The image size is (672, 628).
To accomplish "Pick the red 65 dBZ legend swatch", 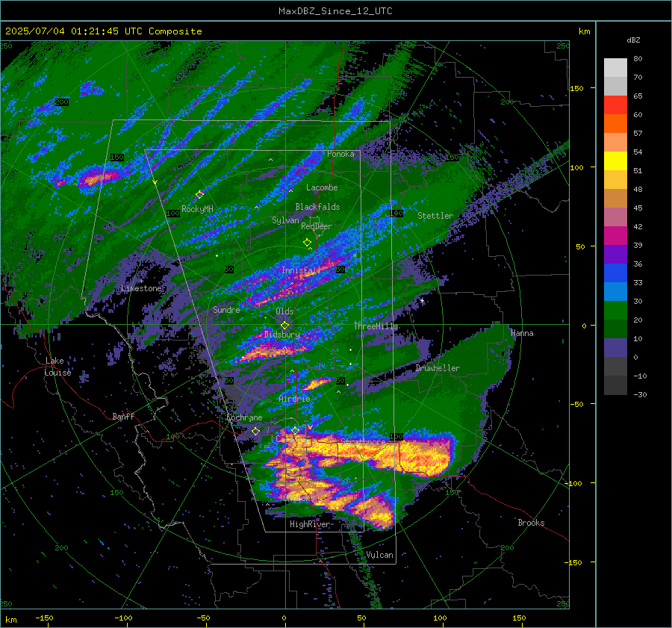I will tap(615, 105).
